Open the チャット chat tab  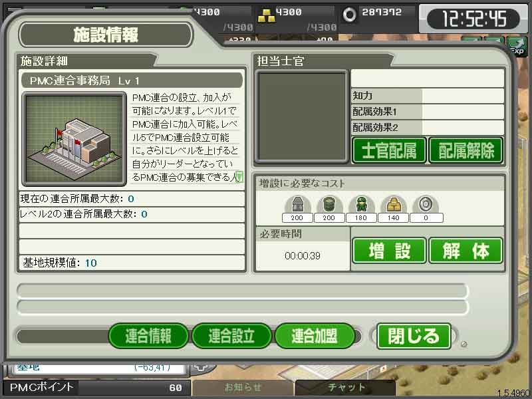pos(345,387)
